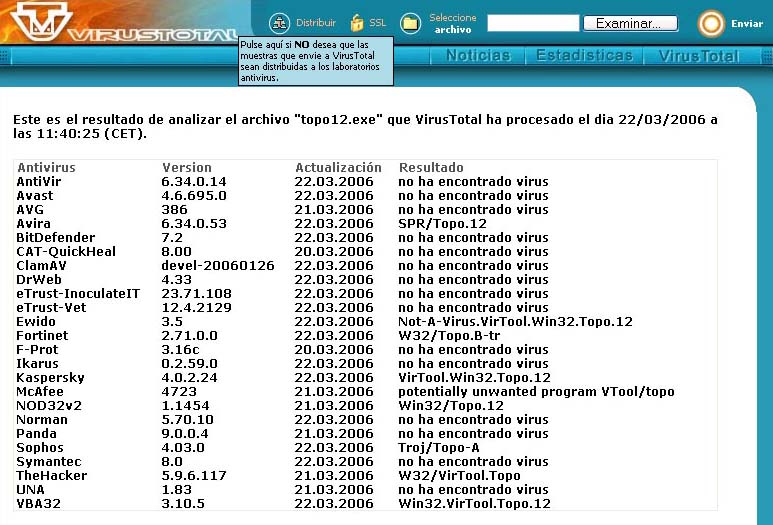Click the analysis summary text for topo12.exe

point(365,126)
